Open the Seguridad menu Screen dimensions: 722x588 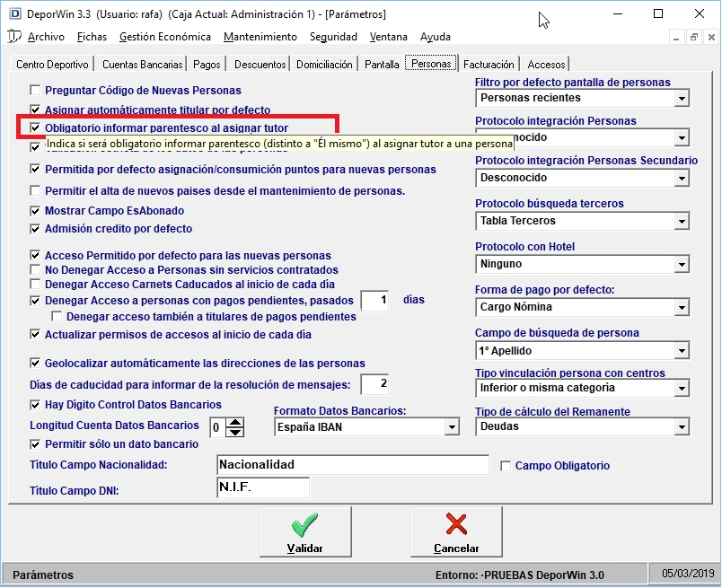click(333, 37)
